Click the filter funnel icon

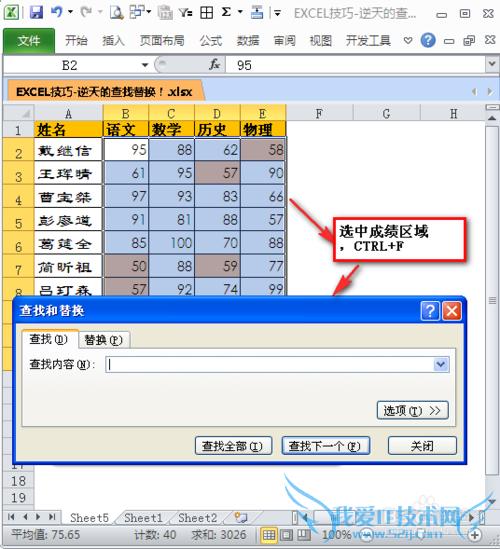pyautogui.click(x=185, y=13)
